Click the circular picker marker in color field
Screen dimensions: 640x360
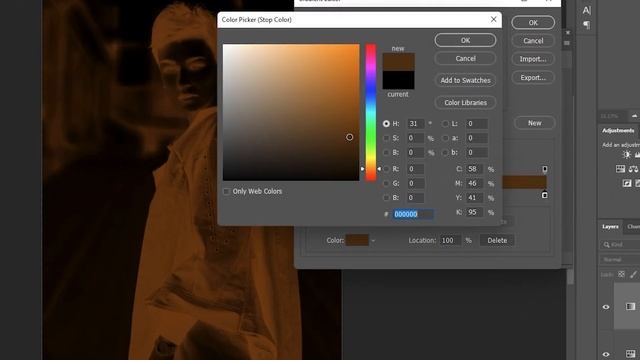pos(349,137)
